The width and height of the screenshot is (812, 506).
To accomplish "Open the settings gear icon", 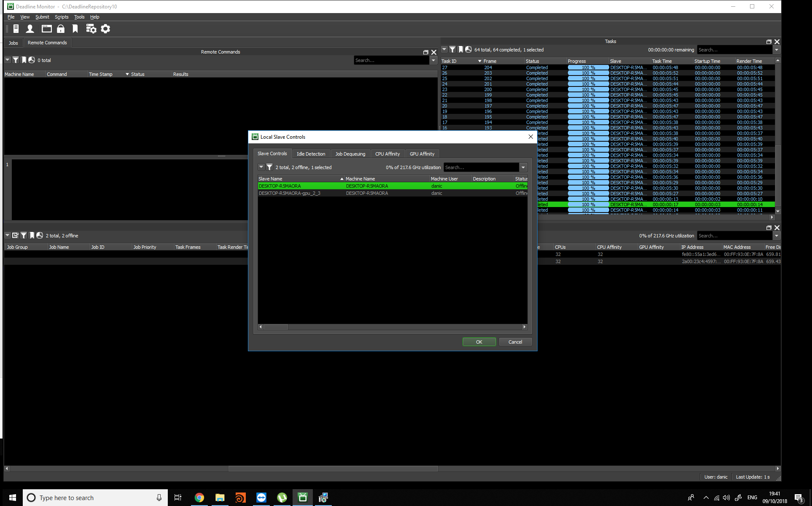I will (x=105, y=29).
